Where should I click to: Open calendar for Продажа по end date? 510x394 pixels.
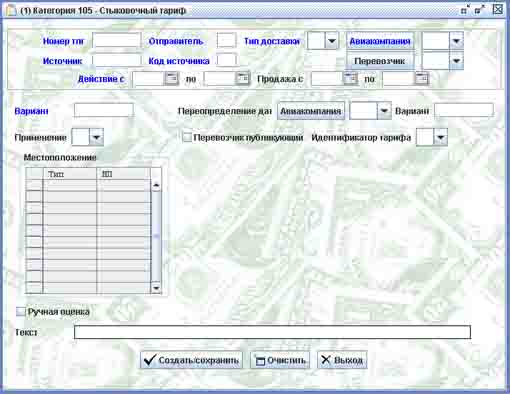[422, 79]
